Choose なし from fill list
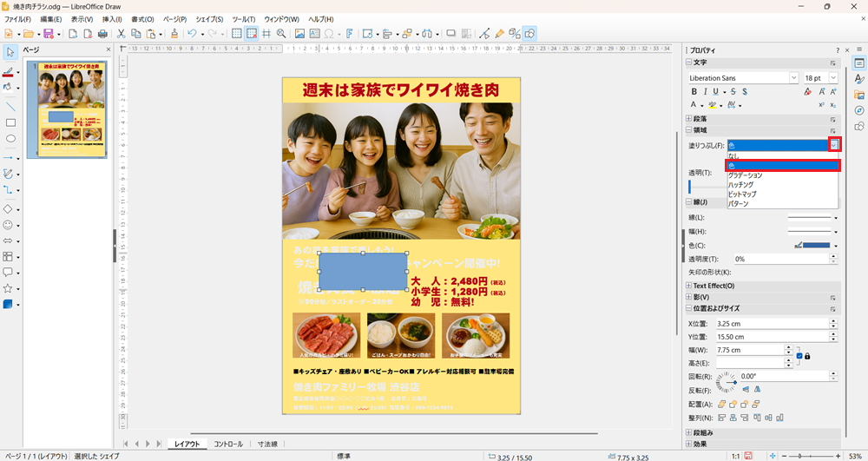The width and height of the screenshot is (868, 461). 783,156
